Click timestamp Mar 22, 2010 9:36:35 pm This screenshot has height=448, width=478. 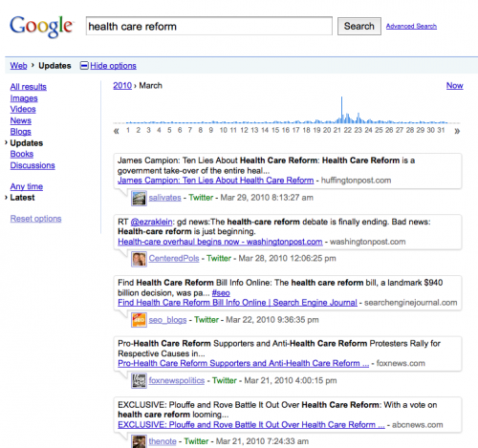coord(272,320)
